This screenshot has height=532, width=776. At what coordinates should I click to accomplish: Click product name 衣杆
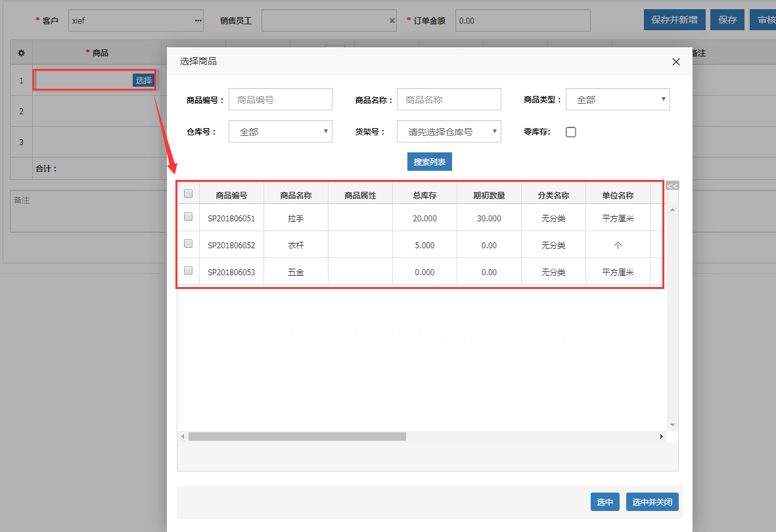pos(296,246)
